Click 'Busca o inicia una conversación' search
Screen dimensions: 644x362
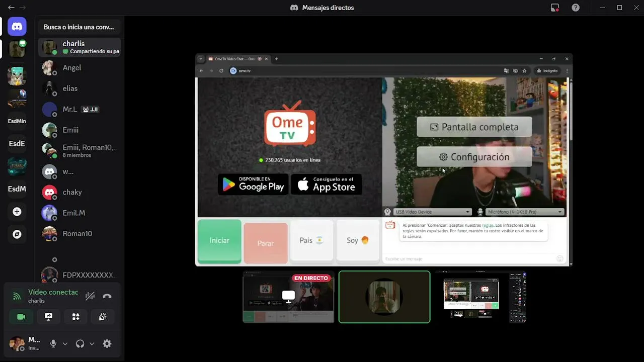click(79, 27)
